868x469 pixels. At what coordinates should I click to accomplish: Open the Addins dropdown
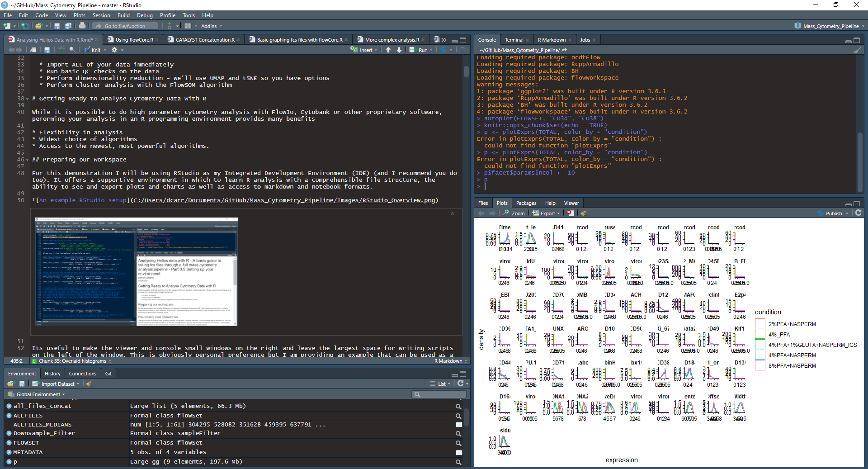[211, 26]
